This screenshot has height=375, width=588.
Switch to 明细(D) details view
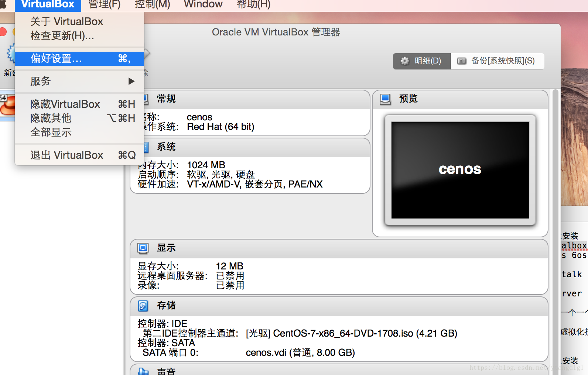(422, 61)
